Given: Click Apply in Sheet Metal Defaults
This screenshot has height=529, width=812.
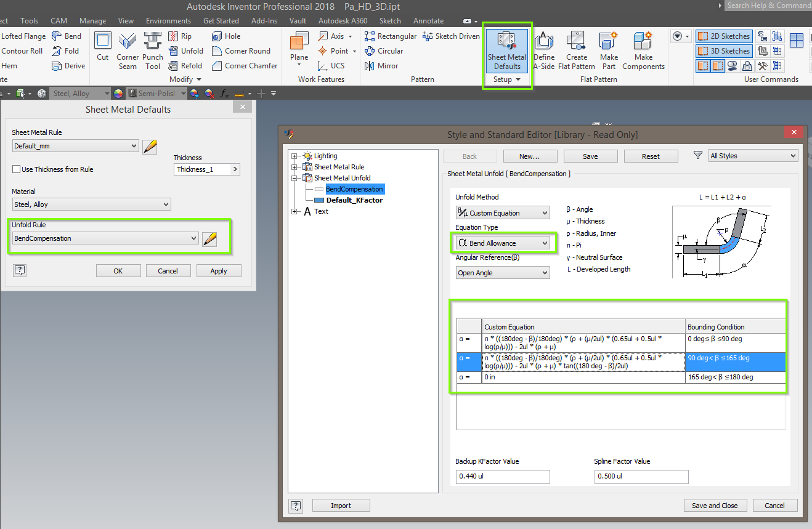Looking at the screenshot, I should 219,271.
